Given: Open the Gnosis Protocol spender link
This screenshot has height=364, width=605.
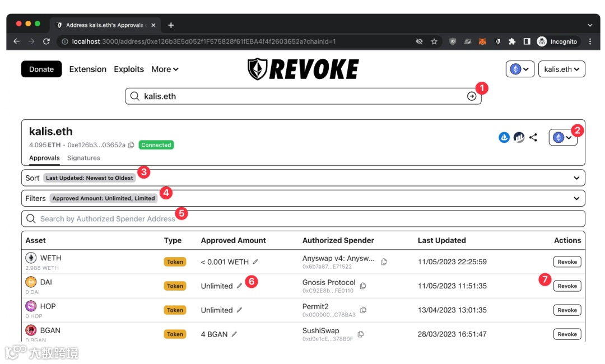Looking at the screenshot, I should 329,282.
